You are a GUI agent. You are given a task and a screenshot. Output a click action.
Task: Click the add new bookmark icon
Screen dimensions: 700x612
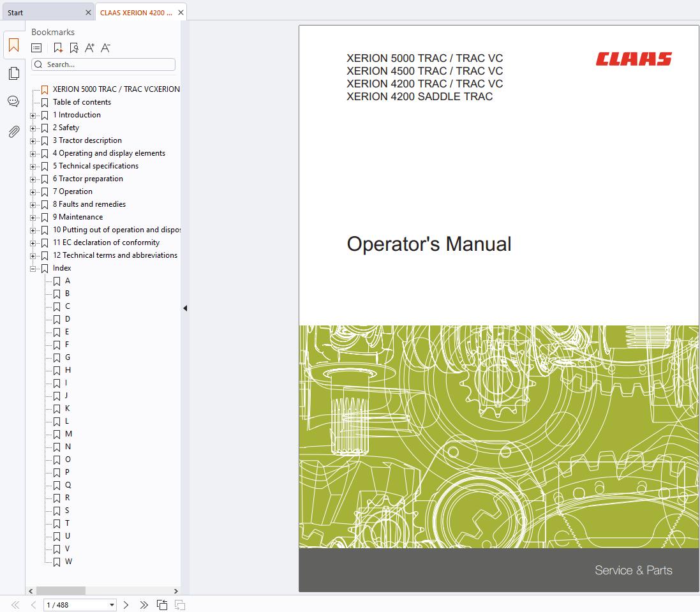click(58, 48)
